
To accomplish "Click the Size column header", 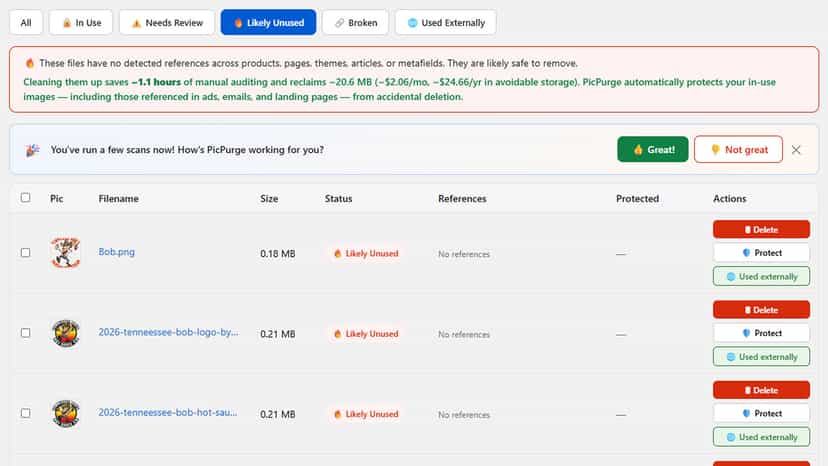I will pos(269,199).
